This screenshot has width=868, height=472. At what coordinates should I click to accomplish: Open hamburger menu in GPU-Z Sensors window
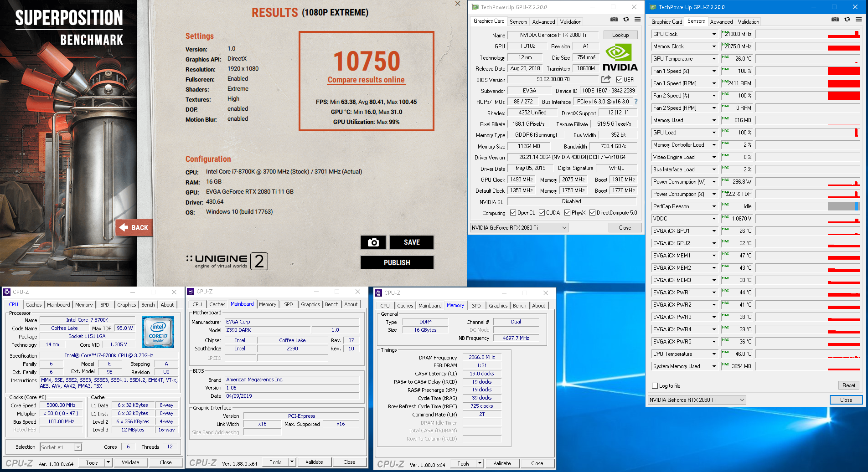pos(858,20)
